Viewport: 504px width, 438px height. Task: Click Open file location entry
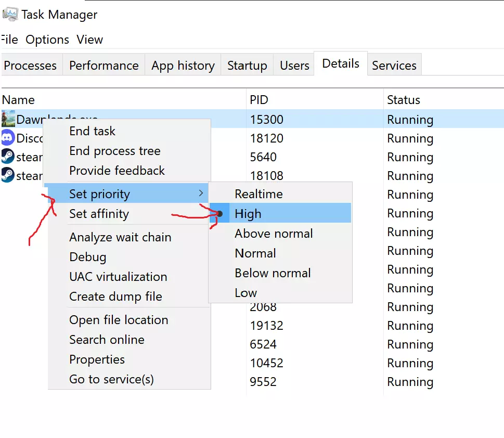coord(119,320)
